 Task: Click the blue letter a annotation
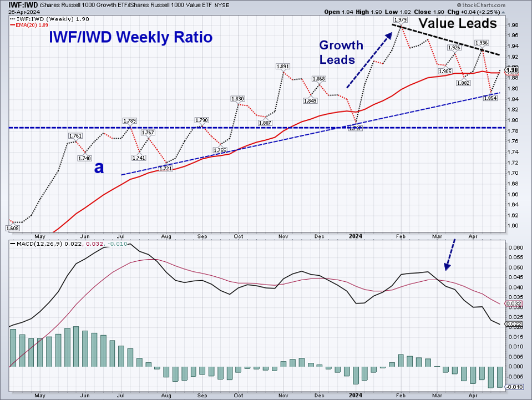99,168
